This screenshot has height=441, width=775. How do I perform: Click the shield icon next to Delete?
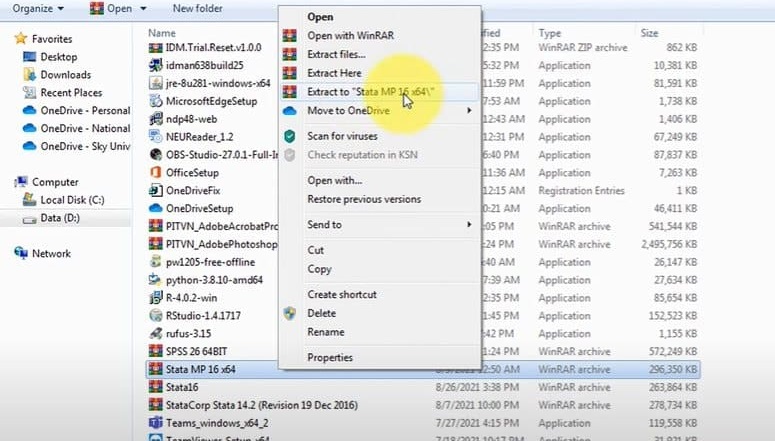coord(290,313)
